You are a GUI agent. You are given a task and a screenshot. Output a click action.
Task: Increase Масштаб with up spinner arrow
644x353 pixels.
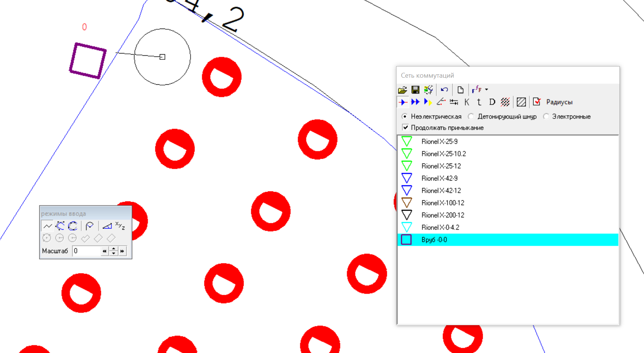tap(114, 249)
